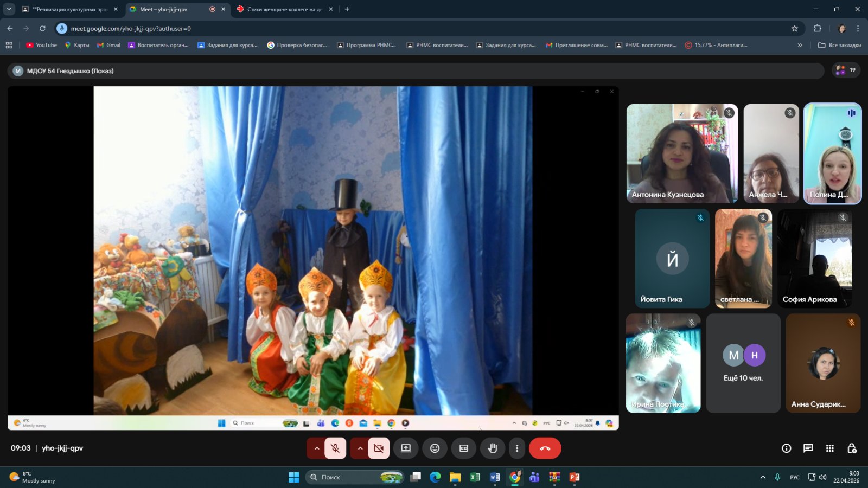Open the YouTube bookmark

[41, 45]
